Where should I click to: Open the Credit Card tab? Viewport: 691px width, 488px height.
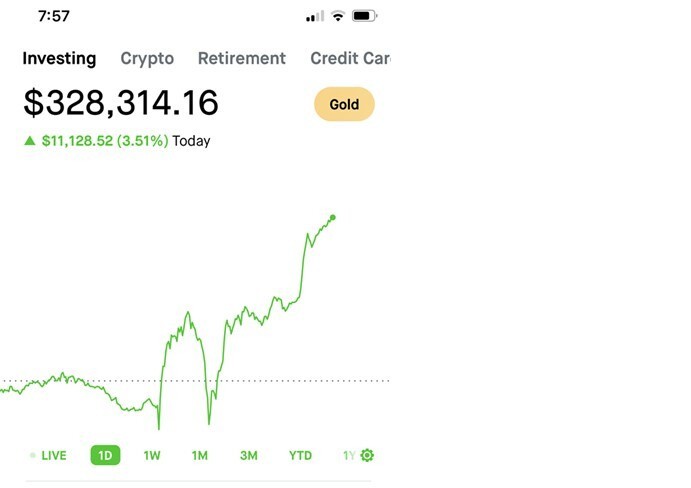coord(350,58)
